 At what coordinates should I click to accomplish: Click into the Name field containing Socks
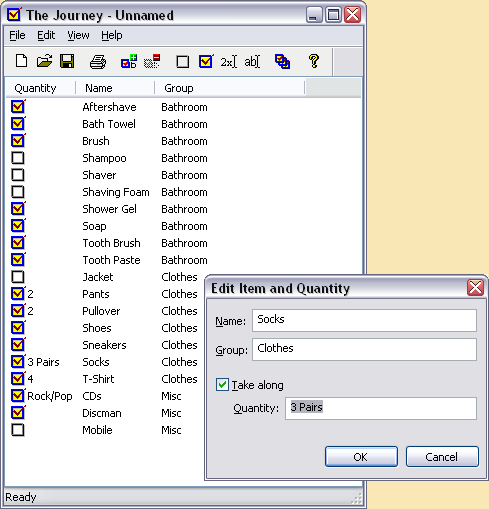point(364,320)
